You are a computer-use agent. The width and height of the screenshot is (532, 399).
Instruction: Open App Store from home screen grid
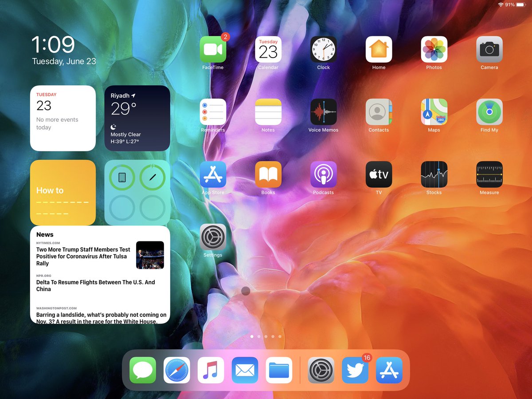(213, 174)
